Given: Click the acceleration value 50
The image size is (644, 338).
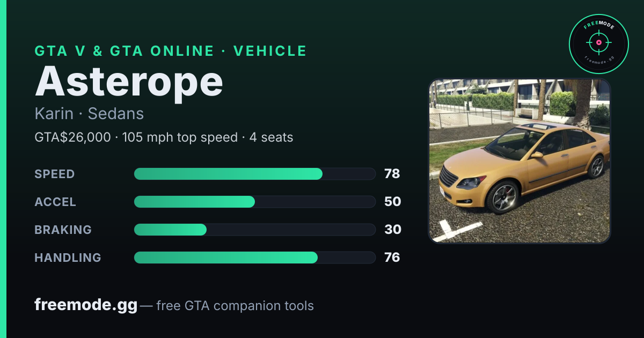Looking at the screenshot, I should 393,202.
